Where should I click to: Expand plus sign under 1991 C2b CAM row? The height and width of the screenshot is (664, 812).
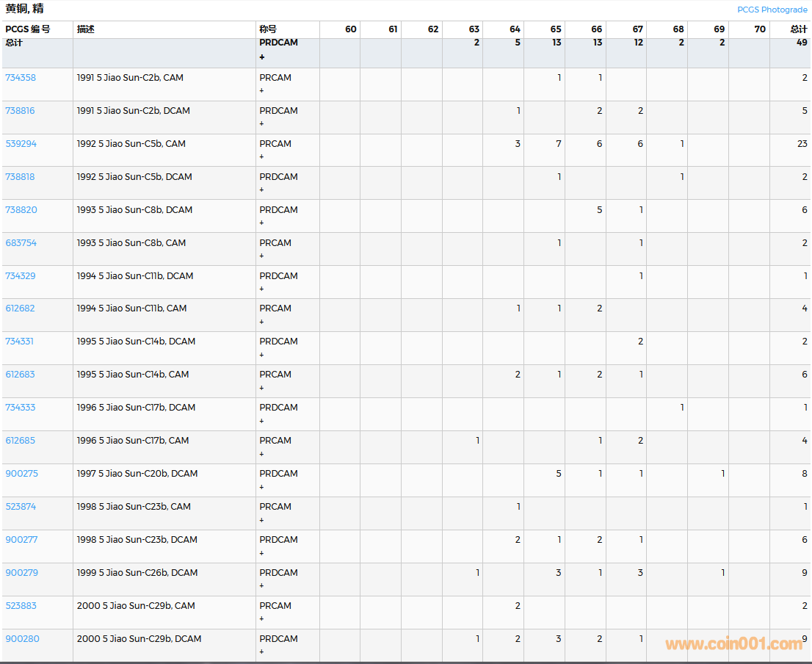(x=262, y=91)
